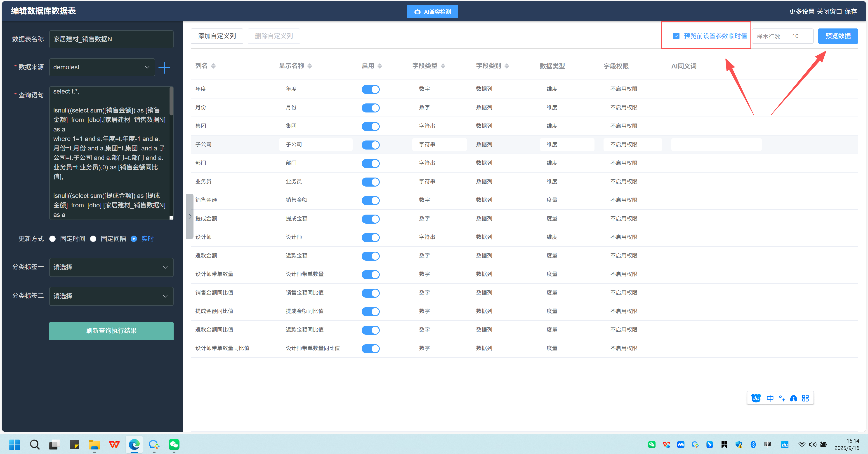Click the 数据表名称 input field
Screen dimensions: 868x454
(111, 39)
